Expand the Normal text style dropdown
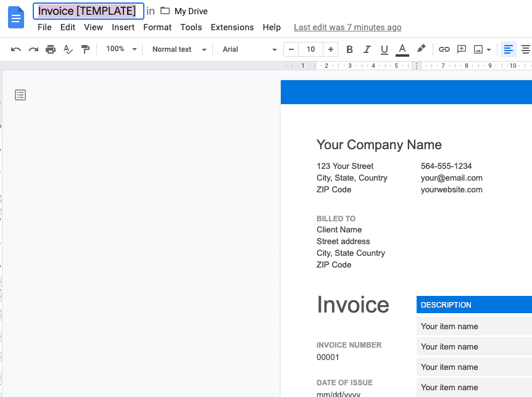Viewport: 532px width, 397px height. pos(179,49)
